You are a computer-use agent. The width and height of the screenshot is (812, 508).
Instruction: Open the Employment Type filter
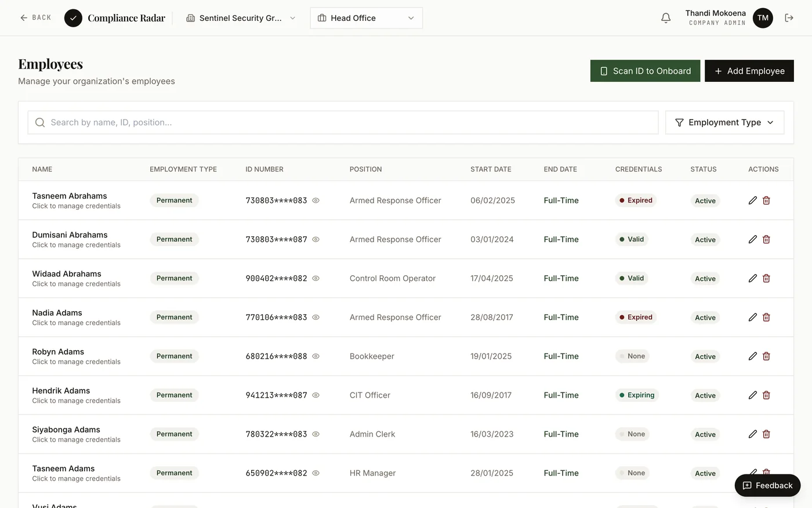pos(724,123)
